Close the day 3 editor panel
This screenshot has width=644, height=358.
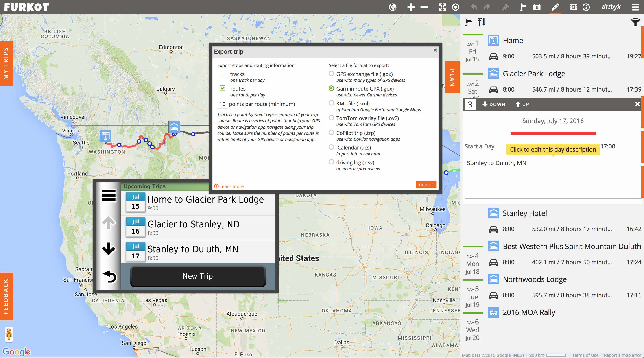click(x=637, y=104)
